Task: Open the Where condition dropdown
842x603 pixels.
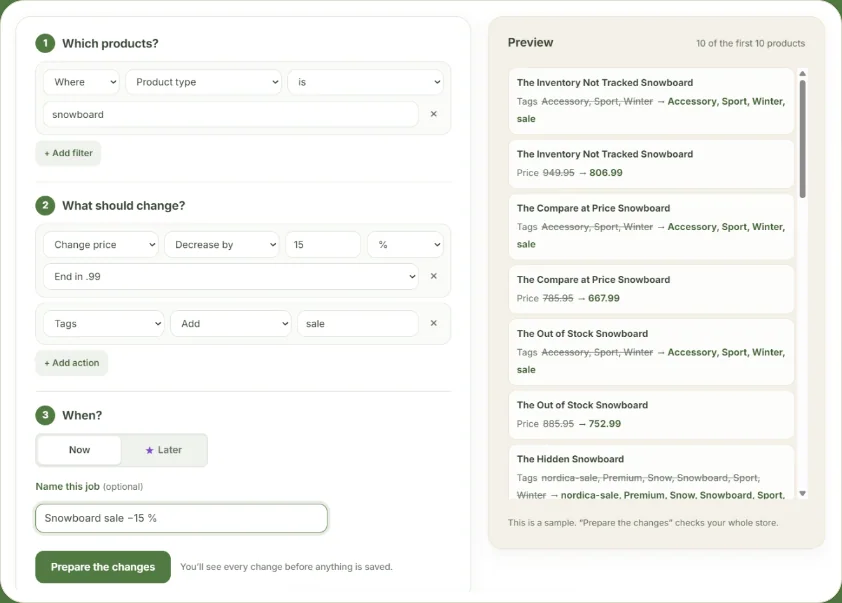Action: pos(81,82)
